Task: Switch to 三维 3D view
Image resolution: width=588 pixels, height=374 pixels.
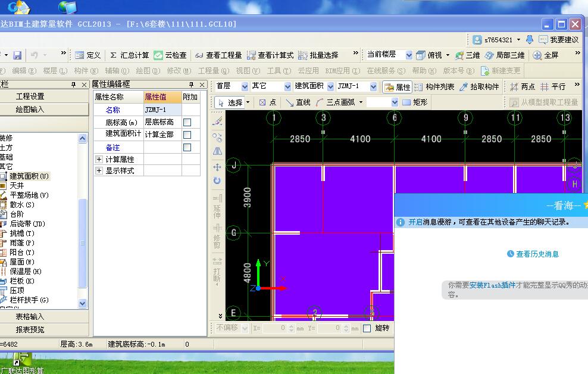Action: [467, 55]
